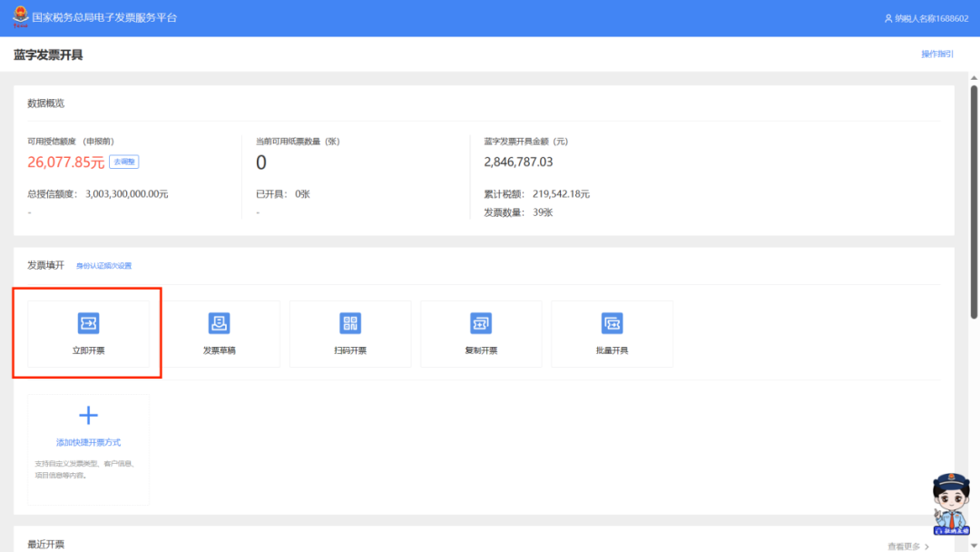Click the national tax emblem logo

pos(20,17)
